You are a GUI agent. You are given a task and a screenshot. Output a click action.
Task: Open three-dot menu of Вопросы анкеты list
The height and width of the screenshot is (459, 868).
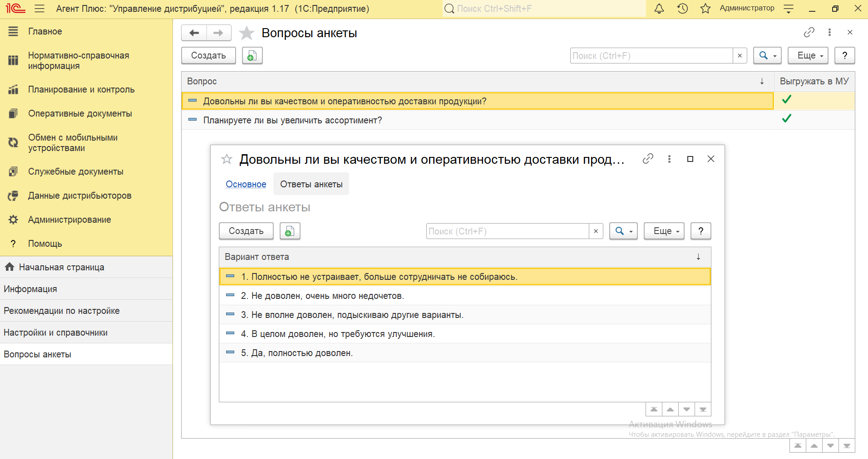click(829, 32)
